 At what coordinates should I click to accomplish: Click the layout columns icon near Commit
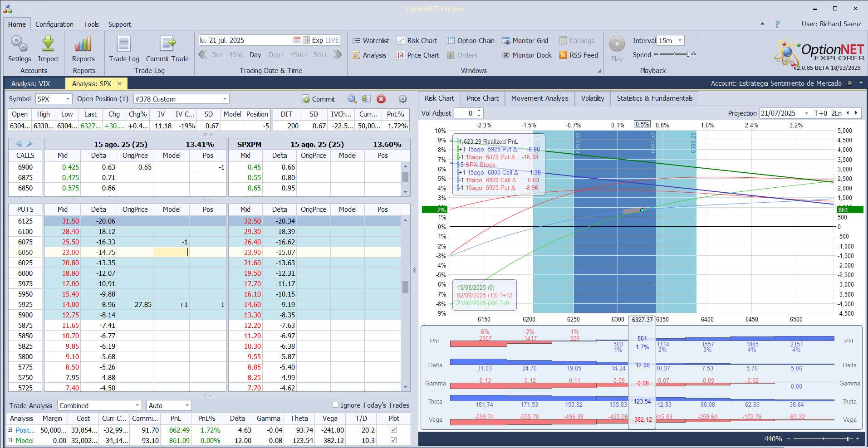point(367,99)
